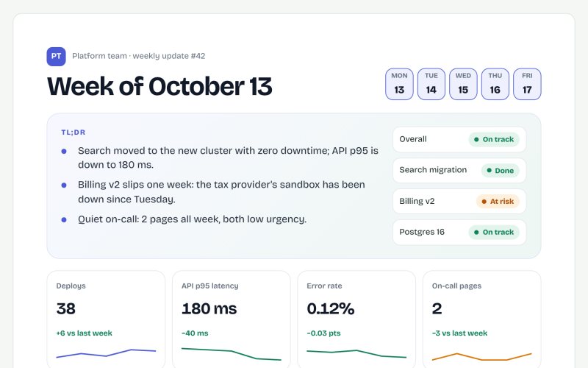Screen dimensions: 588x368
Task: Click the '0.12%' error rate value
Action: tap(330, 308)
